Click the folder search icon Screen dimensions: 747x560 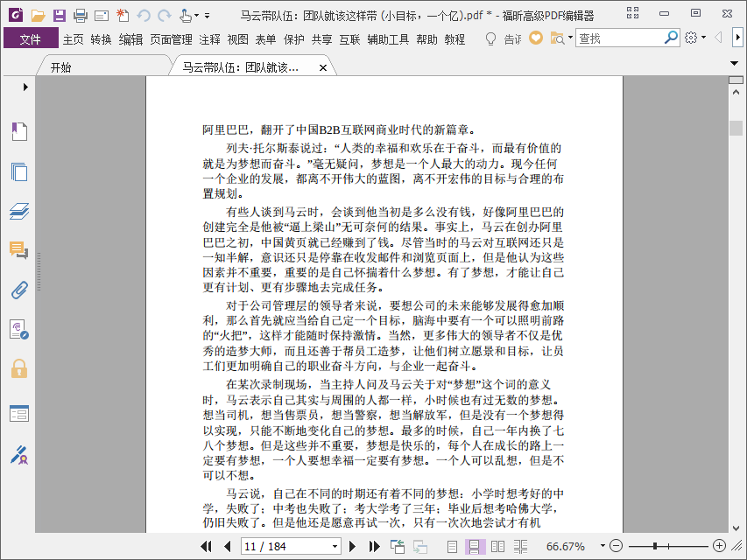point(557,38)
